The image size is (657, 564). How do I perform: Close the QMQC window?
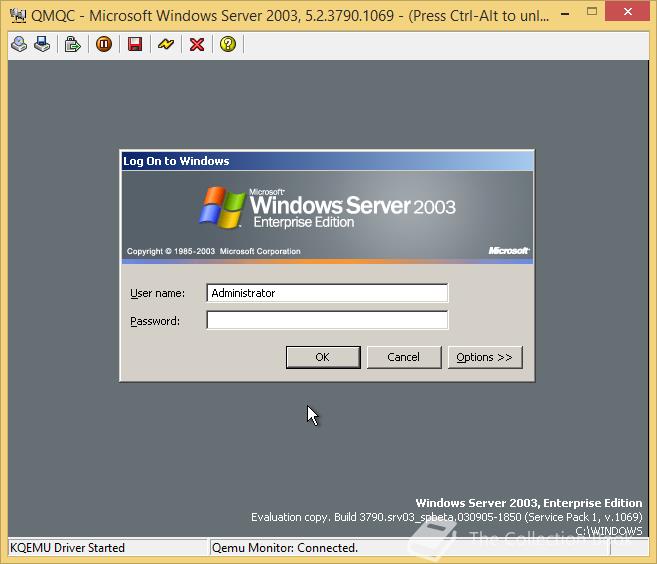point(628,12)
